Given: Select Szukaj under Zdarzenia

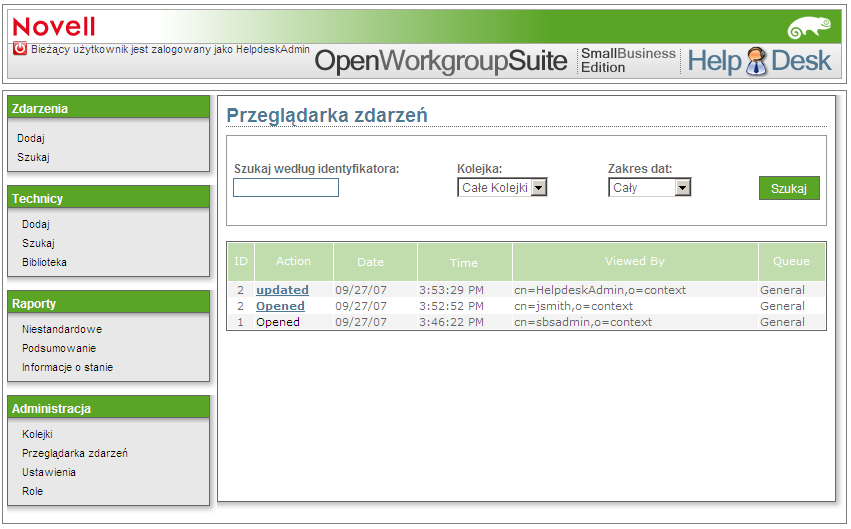Looking at the screenshot, I should (x=33, y=157).
